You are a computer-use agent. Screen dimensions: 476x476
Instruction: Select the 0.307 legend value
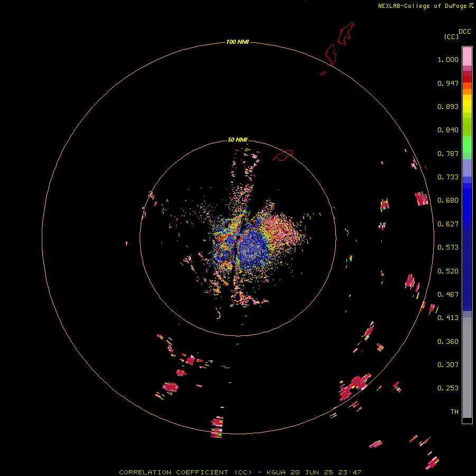(x=448, y=365)
